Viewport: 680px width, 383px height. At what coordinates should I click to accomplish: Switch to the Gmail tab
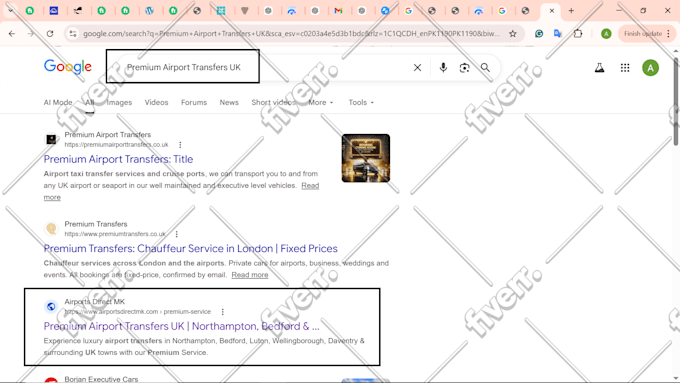(x=338, y=11)
